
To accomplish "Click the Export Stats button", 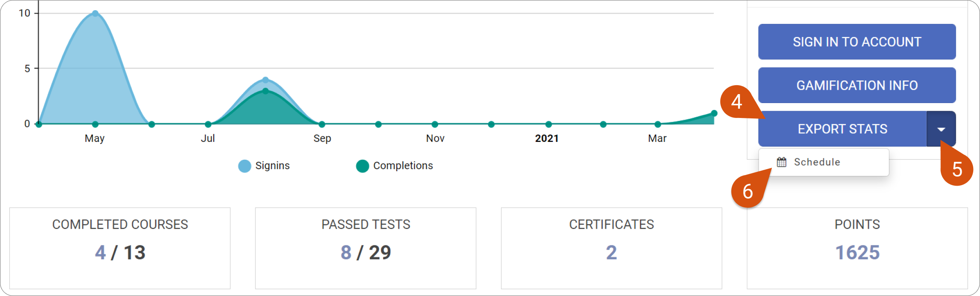I will (842, 129).
